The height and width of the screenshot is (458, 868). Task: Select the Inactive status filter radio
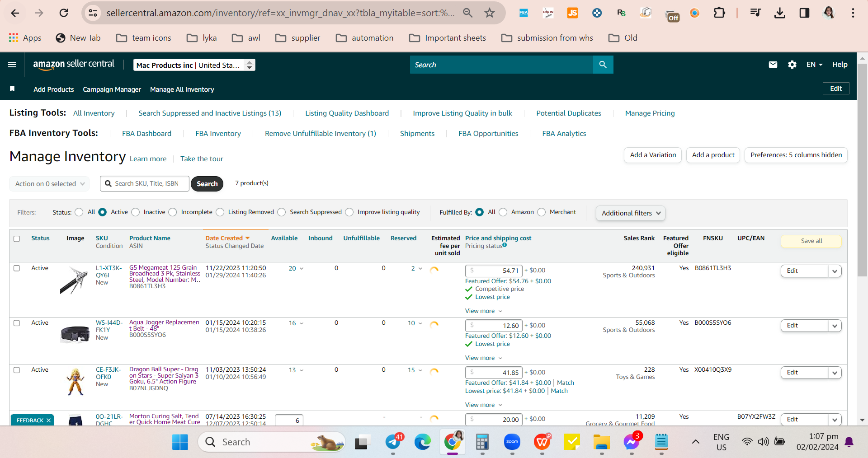(135, 212)
